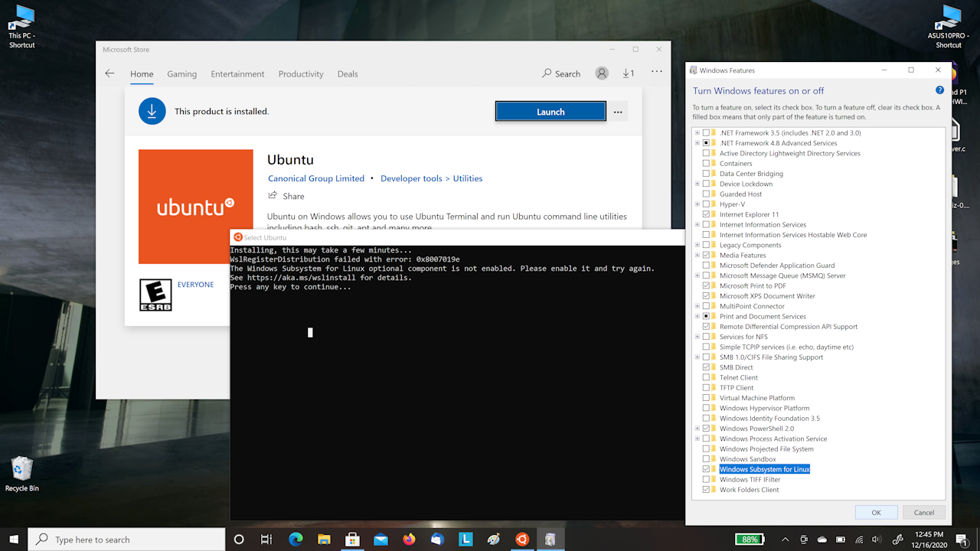Toggle Windows Subsystem for Linux checkbox
The image size is (980, 551).
(x=706, y=470)
